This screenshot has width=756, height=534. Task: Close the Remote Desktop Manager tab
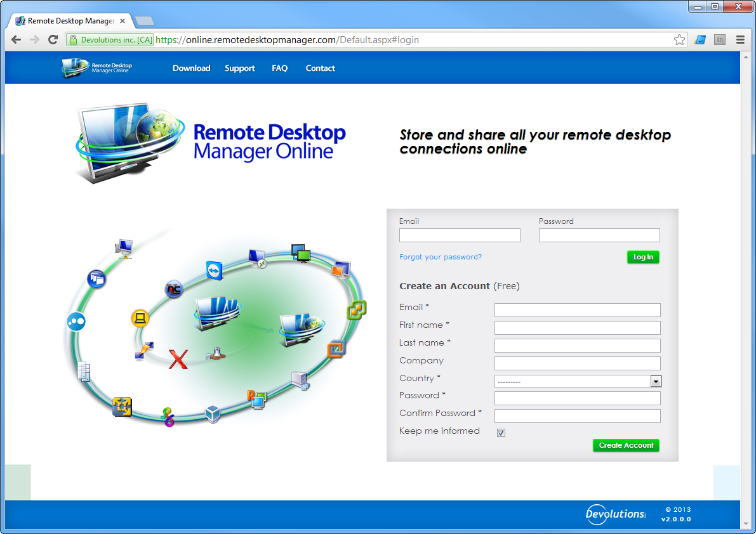coord(123,21)
